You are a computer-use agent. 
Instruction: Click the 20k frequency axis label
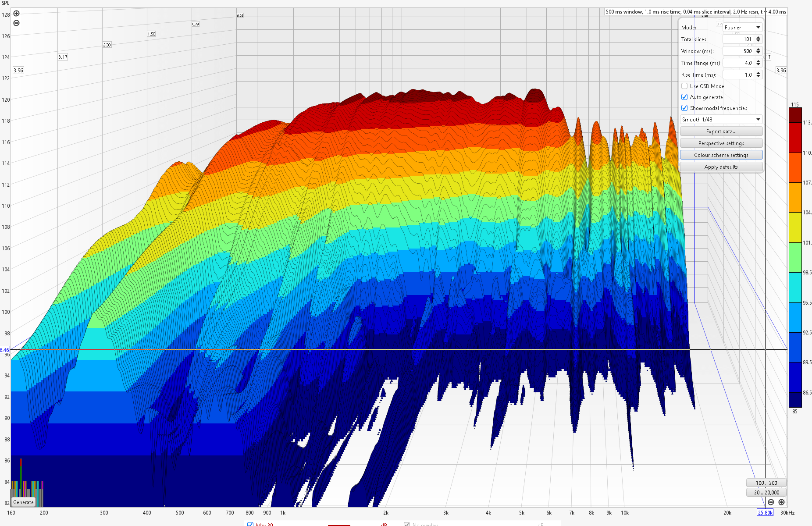[727, 512]
